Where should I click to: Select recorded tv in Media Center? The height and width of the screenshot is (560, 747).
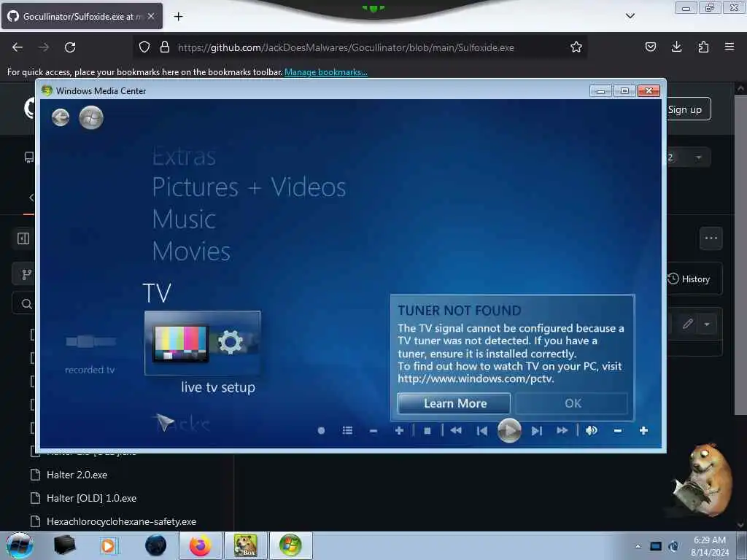pyautogui.click(x=90, y=352)
